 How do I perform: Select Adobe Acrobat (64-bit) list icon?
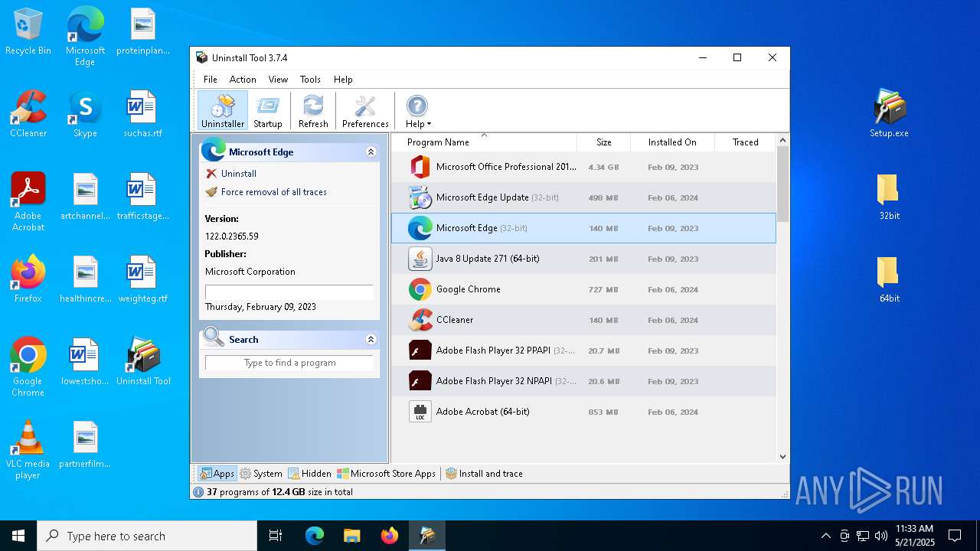(x=420, y=412)
